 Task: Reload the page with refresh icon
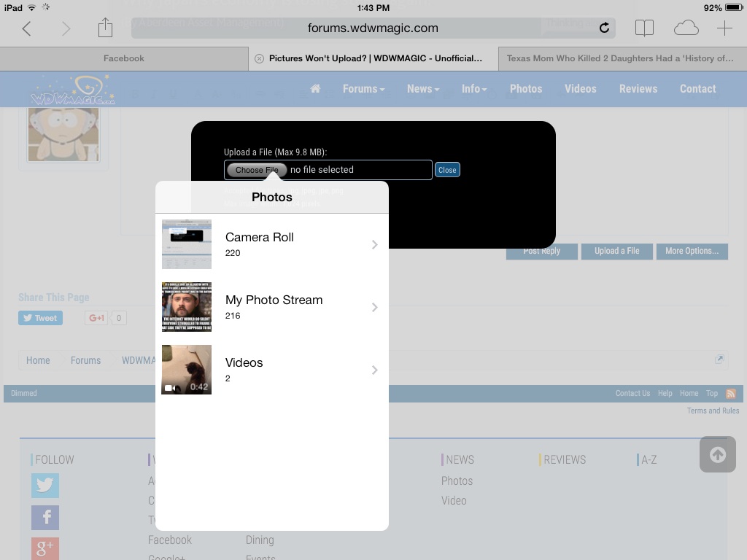click(604, 28)
